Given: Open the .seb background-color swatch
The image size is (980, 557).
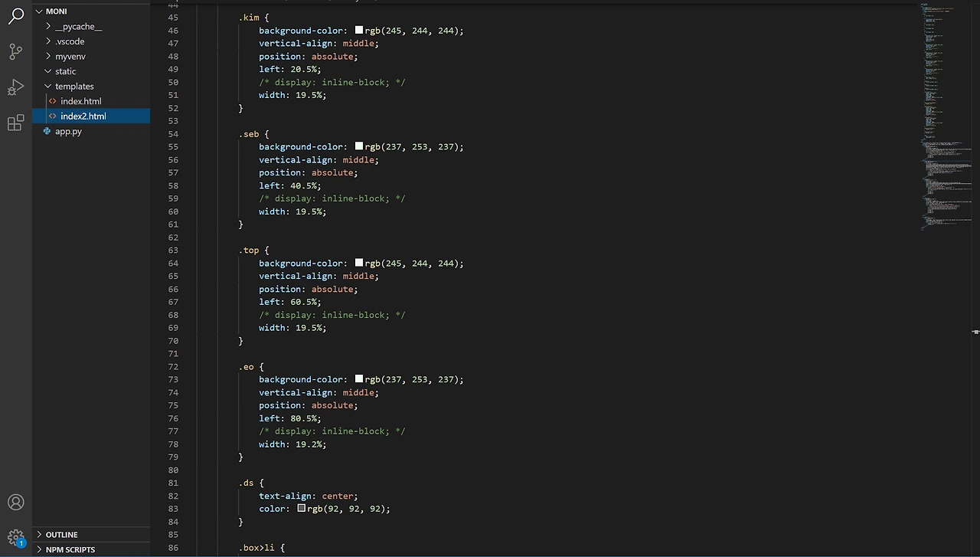Looking at the screenshot, I should coord(359,146).
